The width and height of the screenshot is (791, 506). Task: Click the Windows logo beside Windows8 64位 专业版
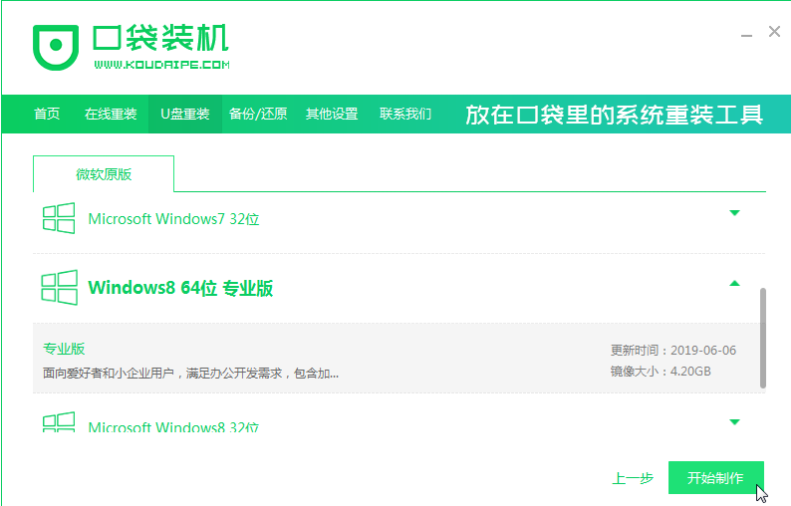[59, 288]
